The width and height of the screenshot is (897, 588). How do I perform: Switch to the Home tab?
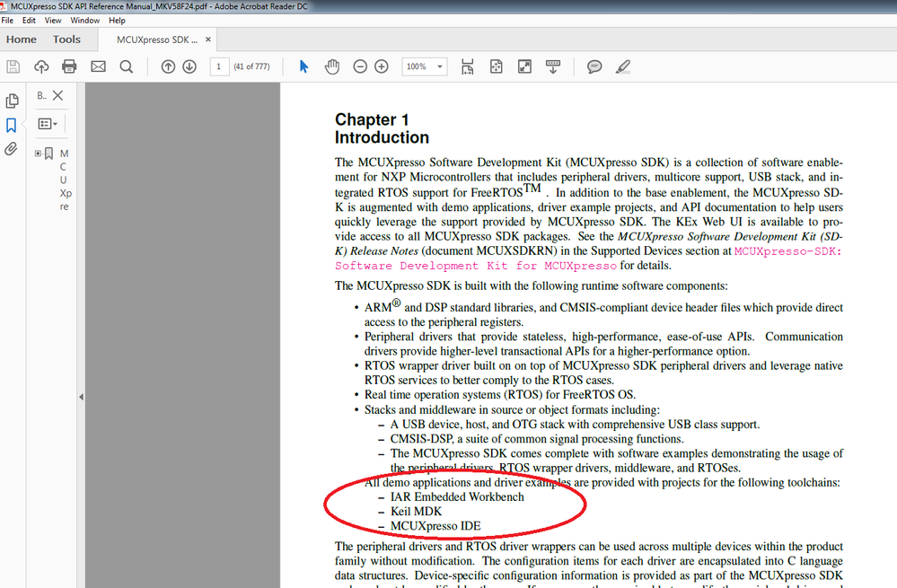(x=22, y=39)
